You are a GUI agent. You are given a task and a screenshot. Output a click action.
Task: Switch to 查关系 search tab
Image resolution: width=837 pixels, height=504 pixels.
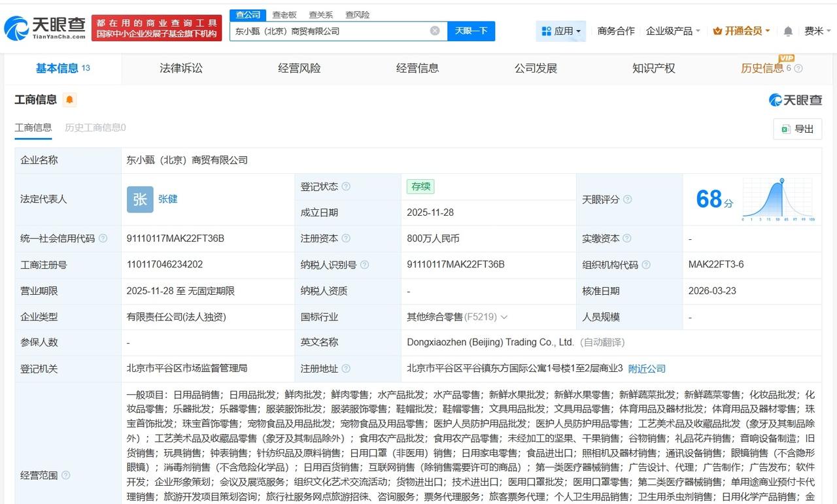tap(321, 14)
